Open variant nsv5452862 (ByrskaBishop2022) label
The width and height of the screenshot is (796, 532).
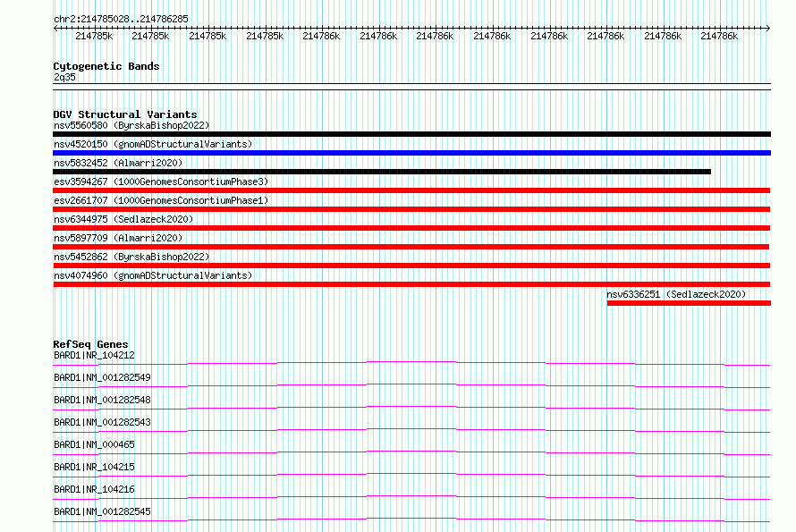pos(131,257)
